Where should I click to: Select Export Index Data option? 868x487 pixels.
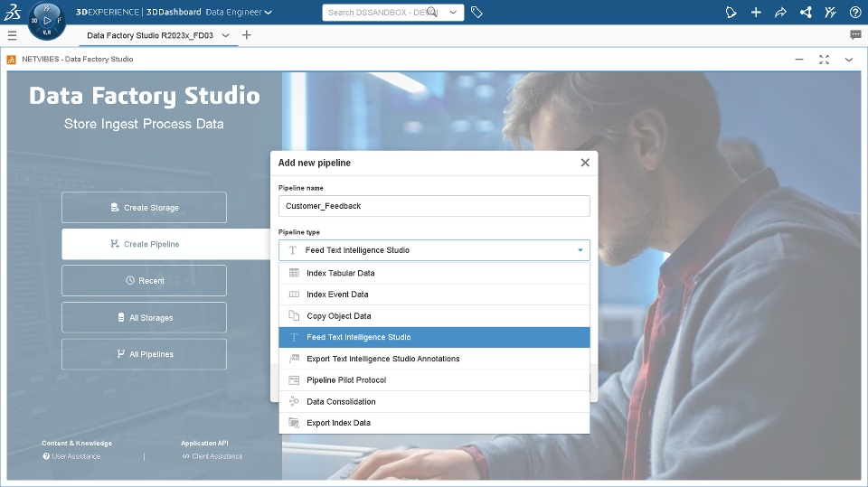[434, 423]
